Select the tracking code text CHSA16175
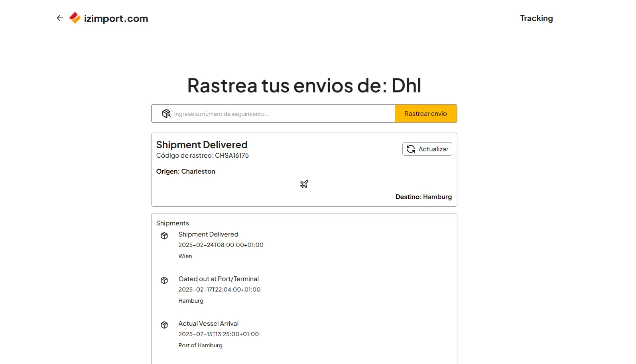636x364 pixels. point(232,155)
